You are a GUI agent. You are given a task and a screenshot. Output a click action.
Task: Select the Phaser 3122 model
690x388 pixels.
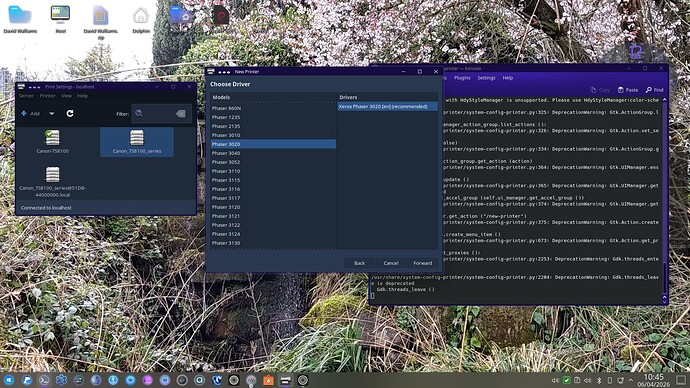tap(273, 225)
